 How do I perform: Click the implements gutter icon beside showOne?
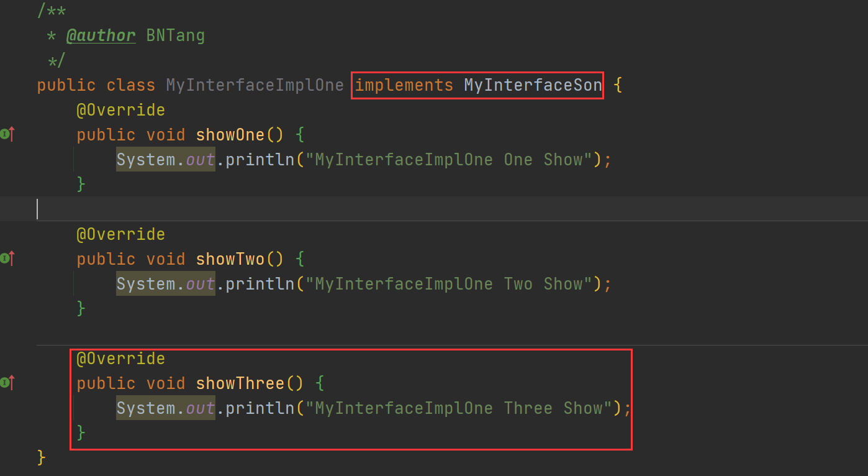click(x=7, y=134)
